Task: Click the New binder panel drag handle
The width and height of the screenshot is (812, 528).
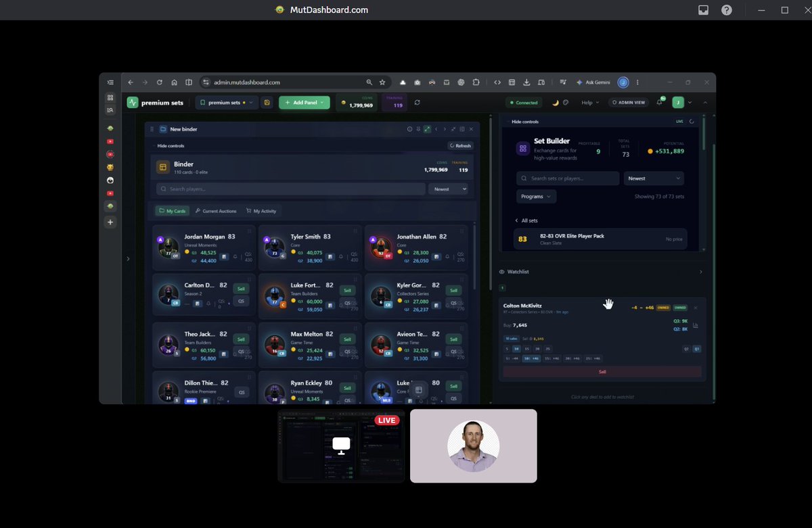Action: (x=152, y=129)
